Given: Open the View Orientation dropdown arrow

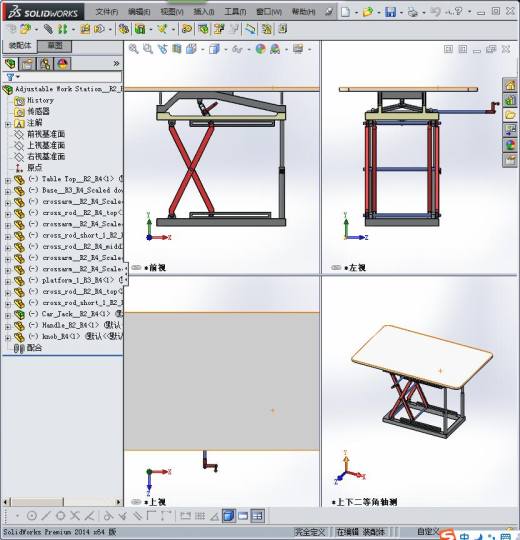Looking at the screenshot, I should pyautogui.click(x=202, y=50).
